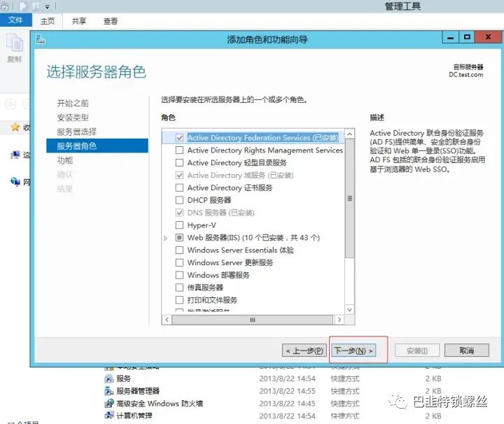Check 打印和文件服务 role checkbox
Screen dimensions: 504x424
pos(179,299)
